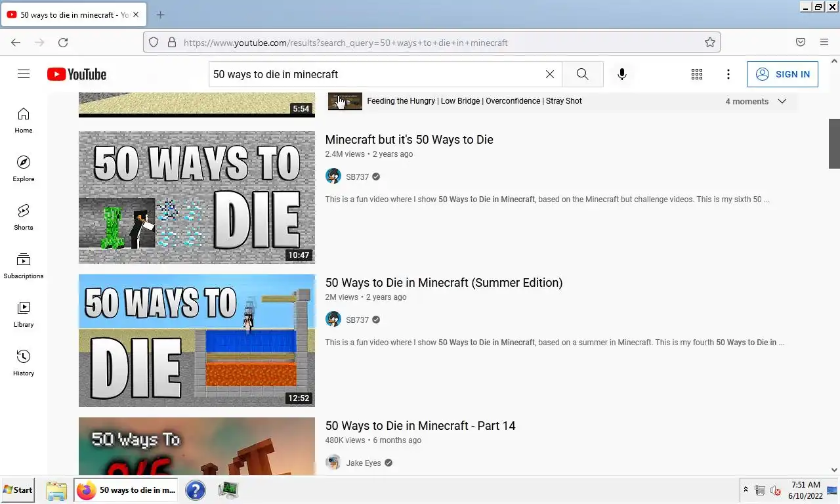Screen dimensions: 840x504
Task: Open Library in the sidebar
Action: (24, 315)
